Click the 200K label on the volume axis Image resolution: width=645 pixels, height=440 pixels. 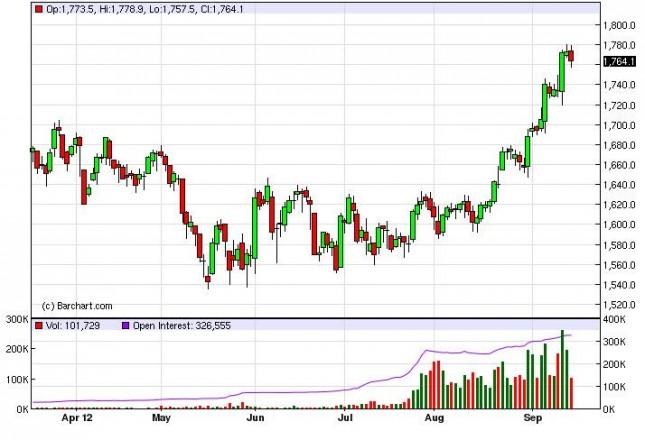click(17, 349)
